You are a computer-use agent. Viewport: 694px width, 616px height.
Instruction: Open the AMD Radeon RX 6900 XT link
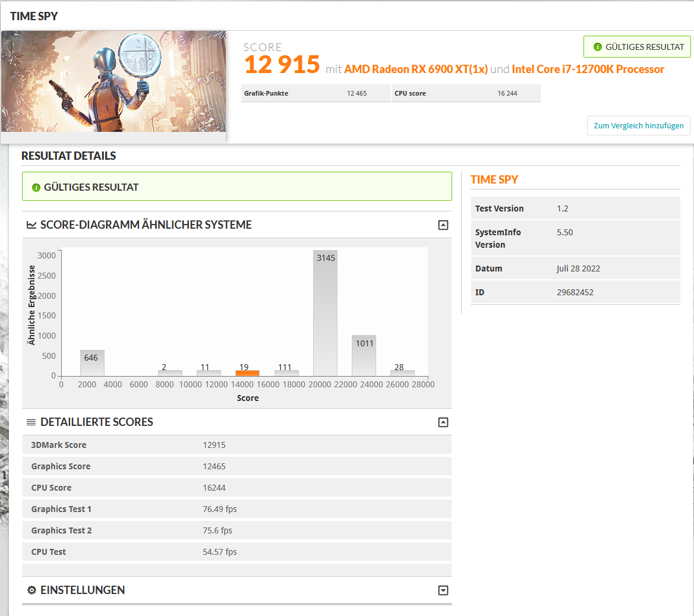pos(415,70)
